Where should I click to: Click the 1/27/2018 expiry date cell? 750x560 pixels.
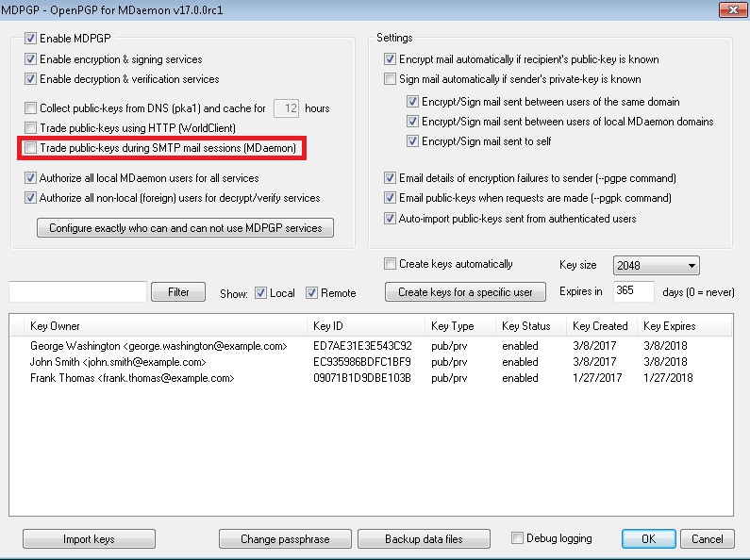[668, 378]
